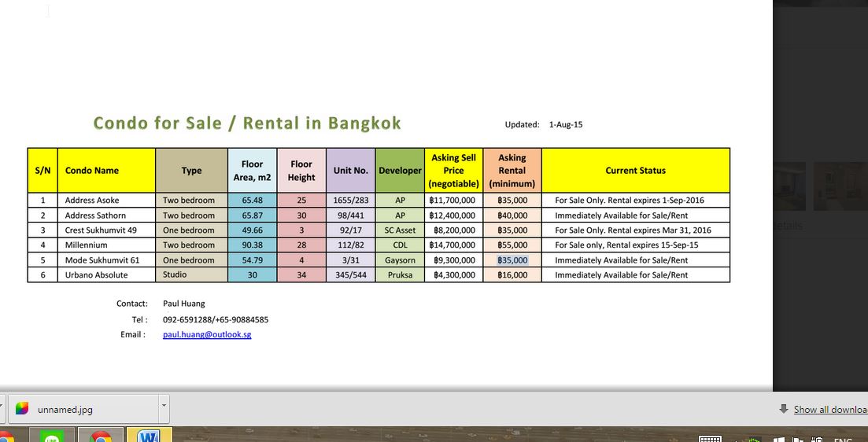Click the Chrome icon beside the Word icon
This screenshot has height=442, width=868.
[100, 436]
